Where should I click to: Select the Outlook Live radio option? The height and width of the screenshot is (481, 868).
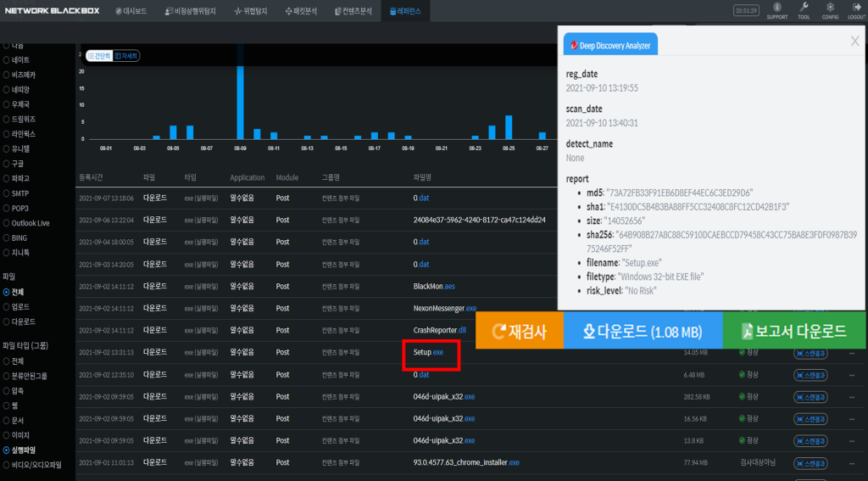click(7, 223)
